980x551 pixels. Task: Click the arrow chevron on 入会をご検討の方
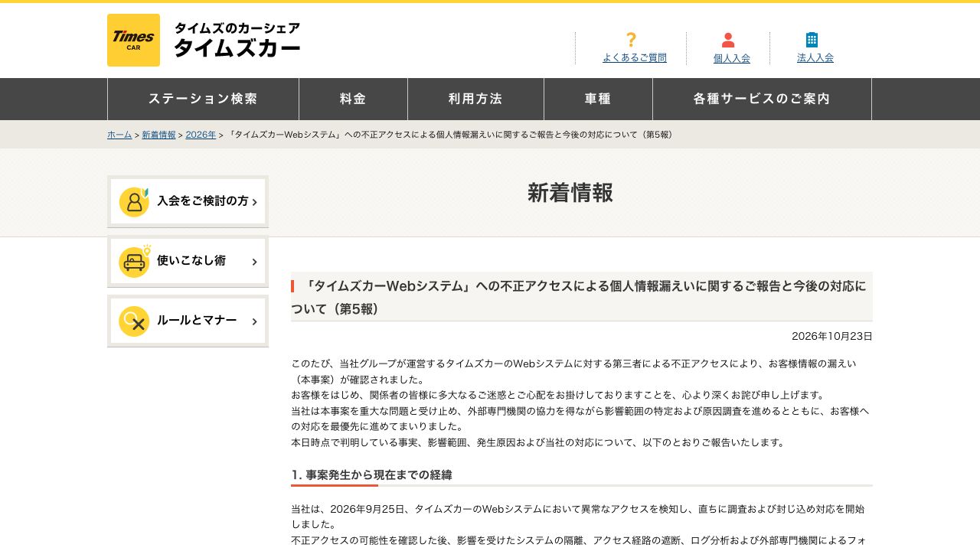254,202
